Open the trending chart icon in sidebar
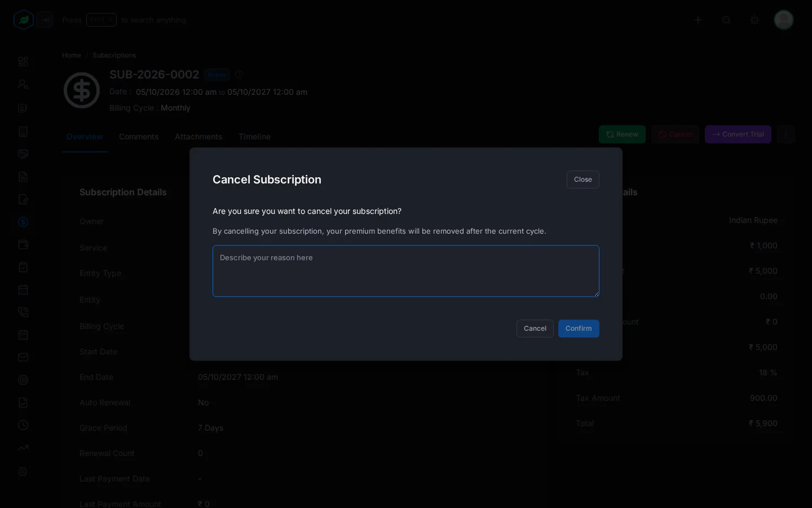This screenshot has width=812, height=508. click(23, 448)
